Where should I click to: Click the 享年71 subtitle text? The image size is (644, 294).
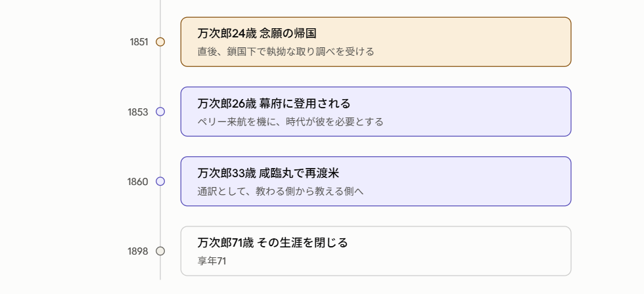click(x=212, y=261)
